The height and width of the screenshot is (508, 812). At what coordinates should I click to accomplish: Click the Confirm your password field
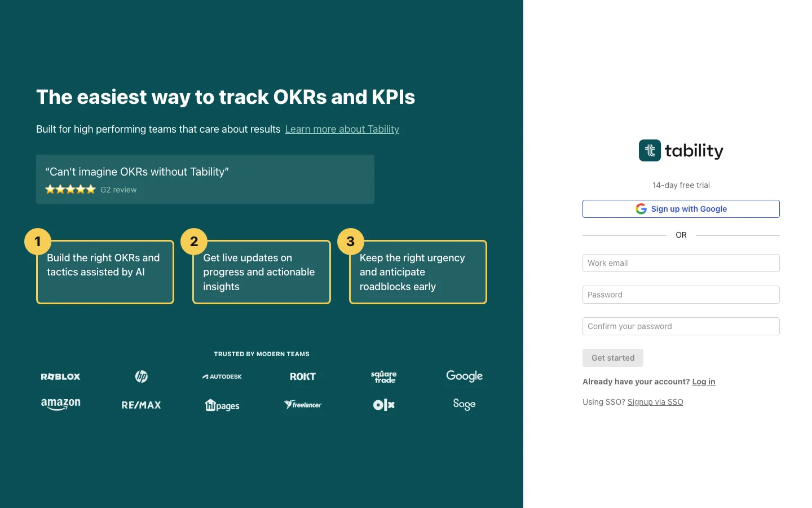pyautogui.click(x=681, y=326)
